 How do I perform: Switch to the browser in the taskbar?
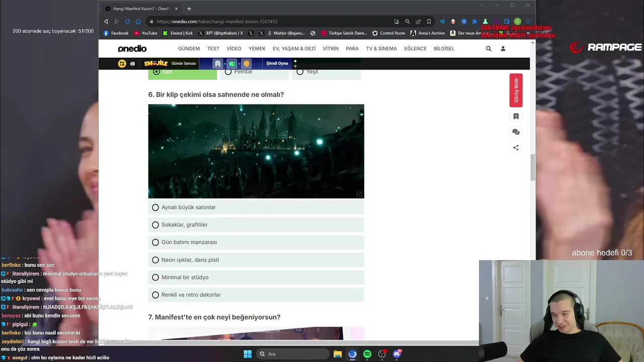coord(352,354)
